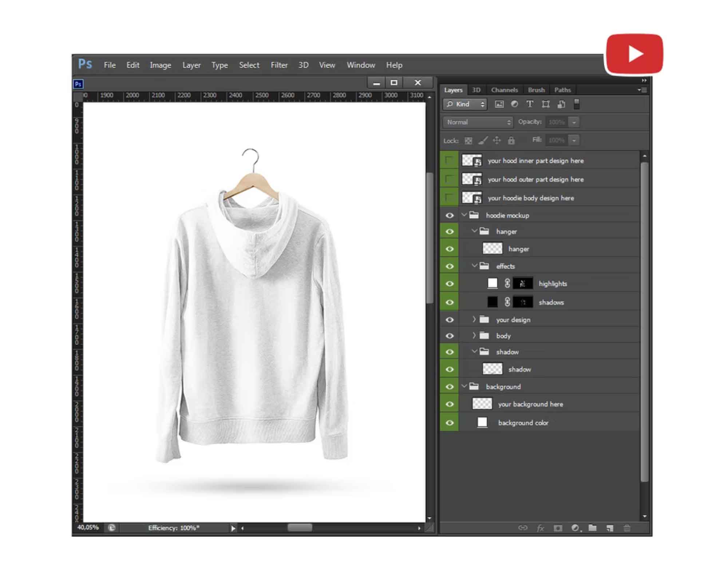The width and height of the screenshot is (728, 582).
Task: Expand the your design group
Action: [x=474, y=319]
